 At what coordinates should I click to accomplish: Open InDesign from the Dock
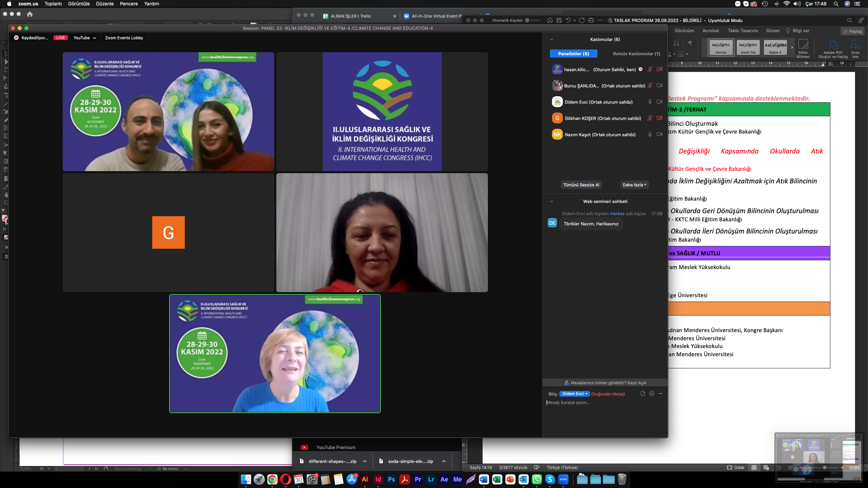[378, 479]
